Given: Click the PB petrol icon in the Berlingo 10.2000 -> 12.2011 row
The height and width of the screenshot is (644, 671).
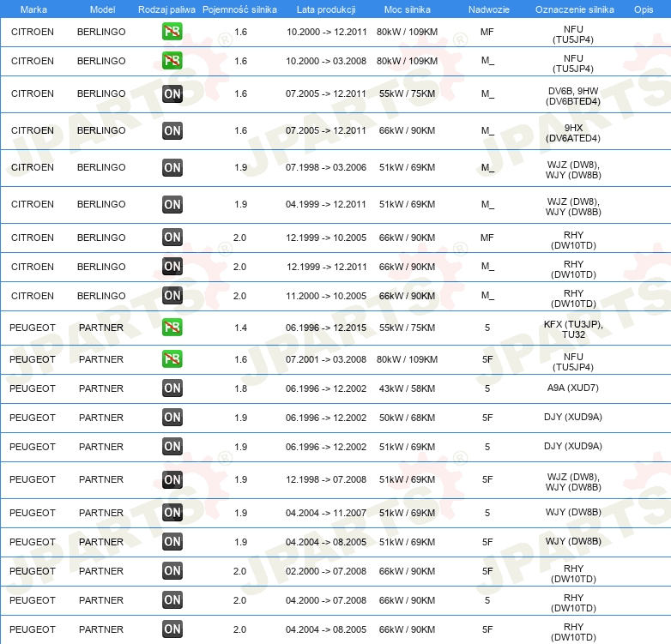Looking at the screenshot, I should [172, 32].
